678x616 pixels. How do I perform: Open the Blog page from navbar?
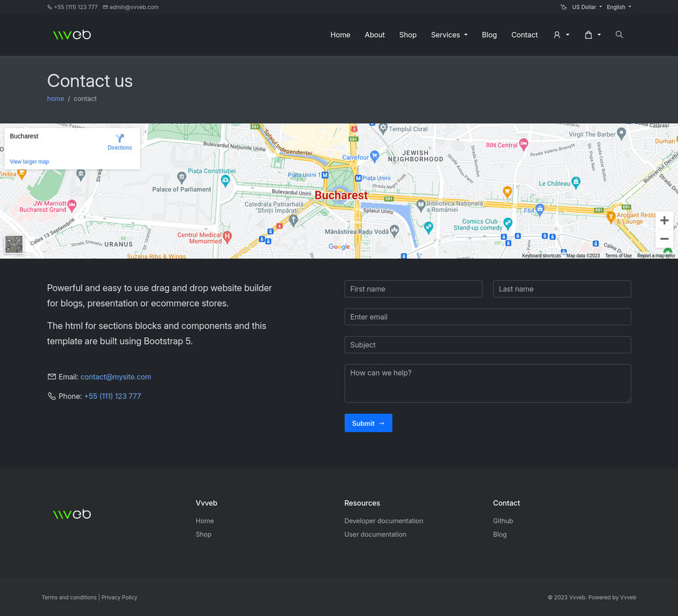coord(489,34)
